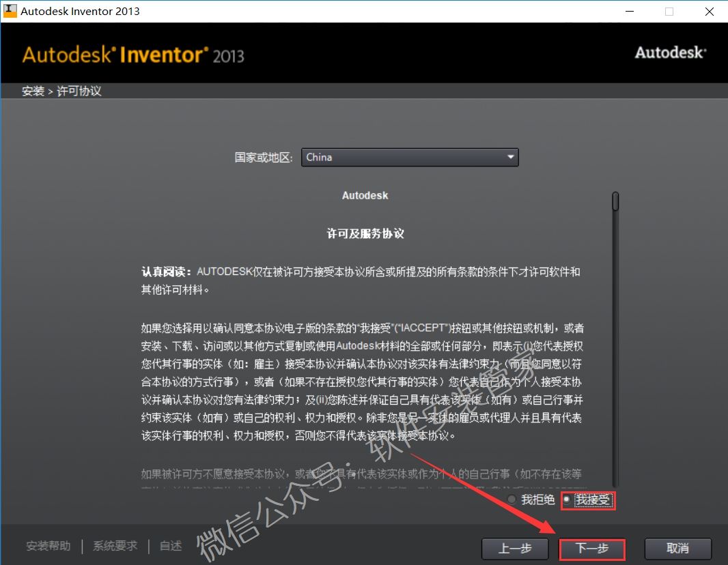The image size is (728, 565).
Task: Click the arrow on the country combo box
Action: [510, 158]
